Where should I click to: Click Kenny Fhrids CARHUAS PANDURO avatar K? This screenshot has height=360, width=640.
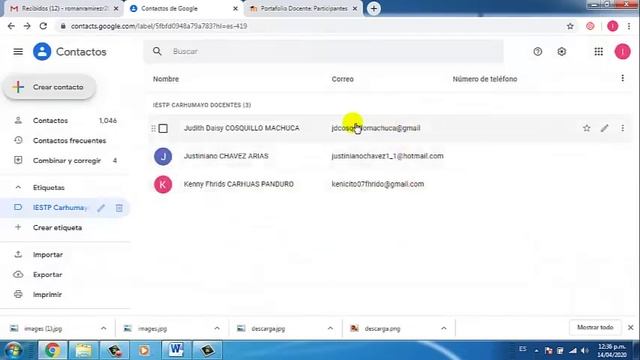(x=163, y=184)
